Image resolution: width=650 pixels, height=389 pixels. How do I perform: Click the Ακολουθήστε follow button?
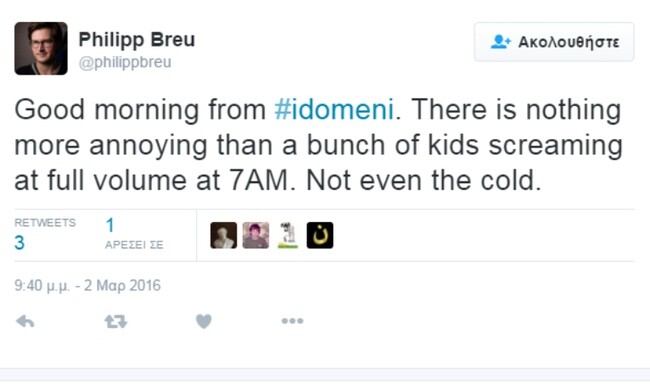tap(554, 42)
